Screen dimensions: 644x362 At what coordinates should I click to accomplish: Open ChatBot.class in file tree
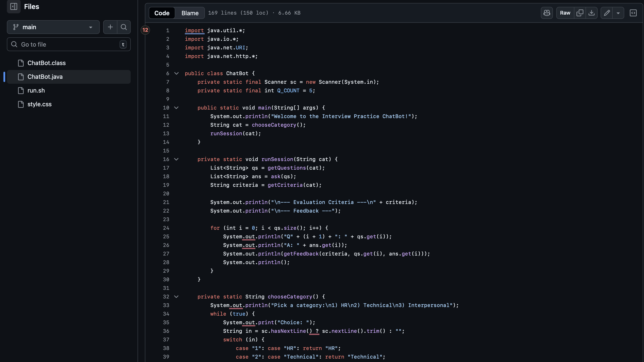point(46,63)
